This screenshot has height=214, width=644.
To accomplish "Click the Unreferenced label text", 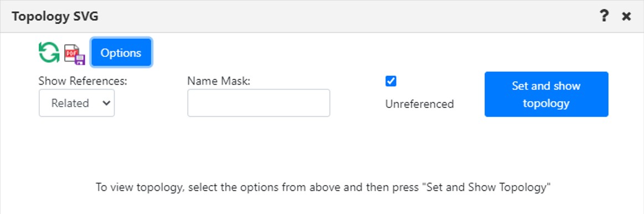I will [419, 104].
